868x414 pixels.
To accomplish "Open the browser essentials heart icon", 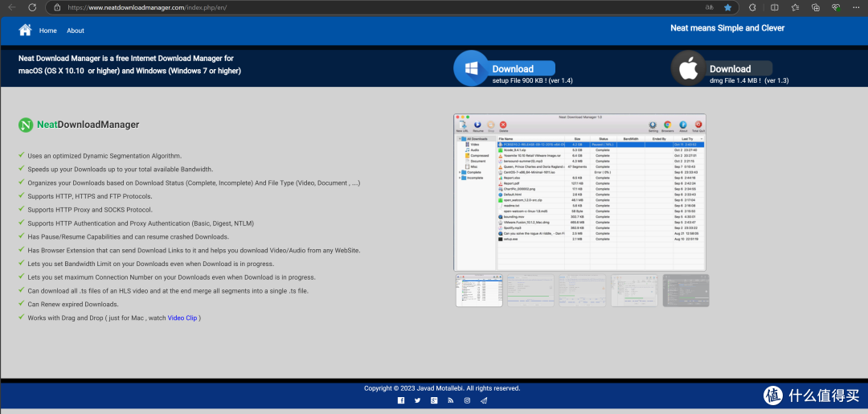I will tap(836, 8).
